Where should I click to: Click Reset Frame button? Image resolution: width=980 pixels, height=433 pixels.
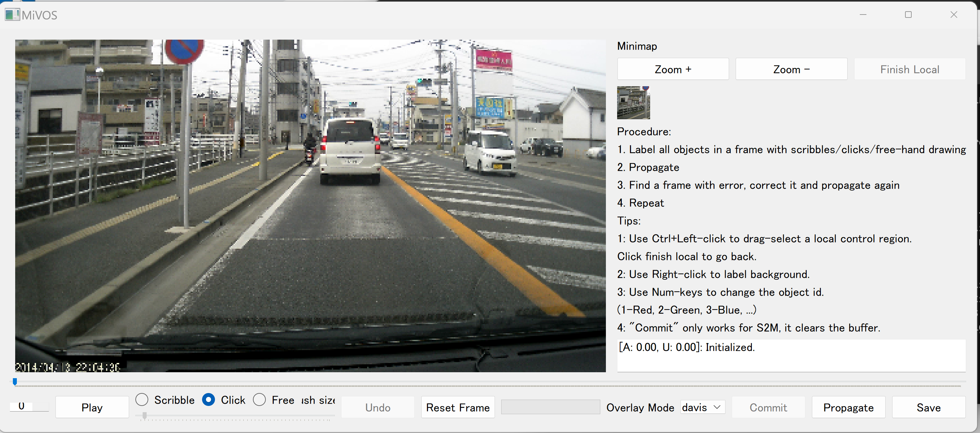coord(458,407)
